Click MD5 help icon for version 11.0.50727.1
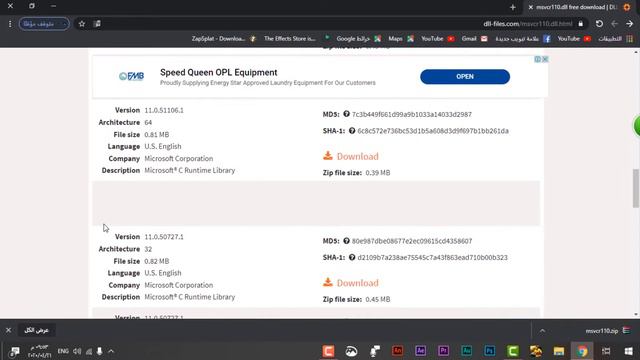The image size is (640, 360). point(346,241)
